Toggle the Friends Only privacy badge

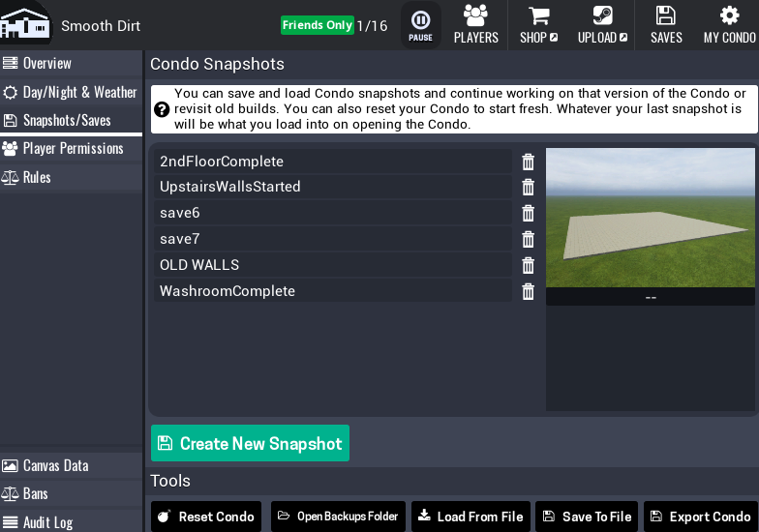317,25
